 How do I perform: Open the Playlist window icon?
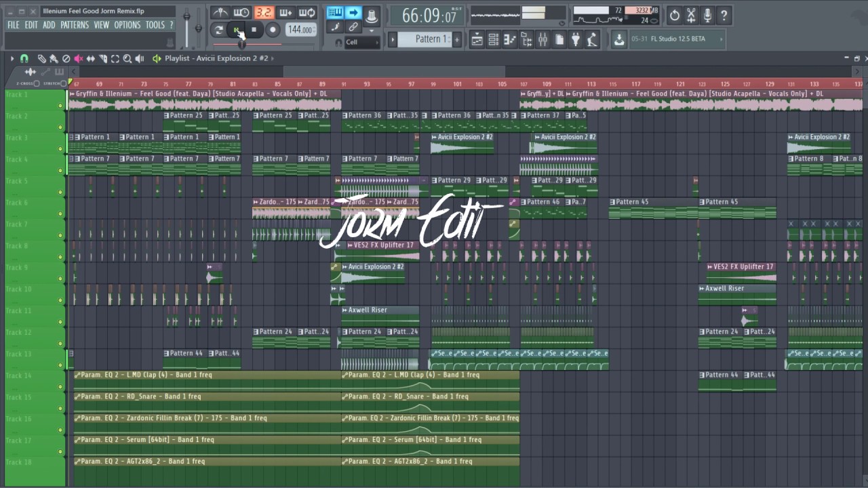pyautogui.click(x=477, y=40)
